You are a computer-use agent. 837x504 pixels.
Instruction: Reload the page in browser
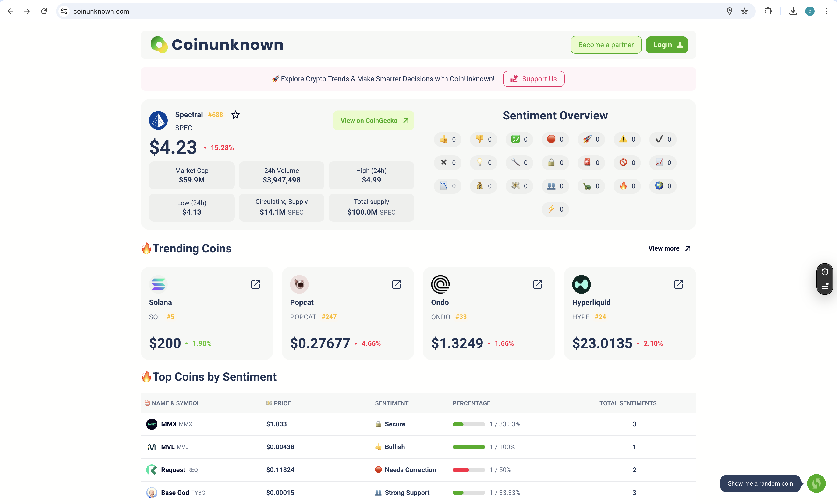coord(44,11)
